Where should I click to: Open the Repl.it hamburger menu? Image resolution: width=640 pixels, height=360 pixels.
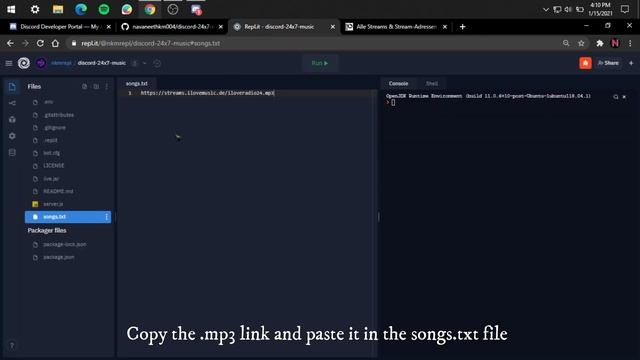9,63
